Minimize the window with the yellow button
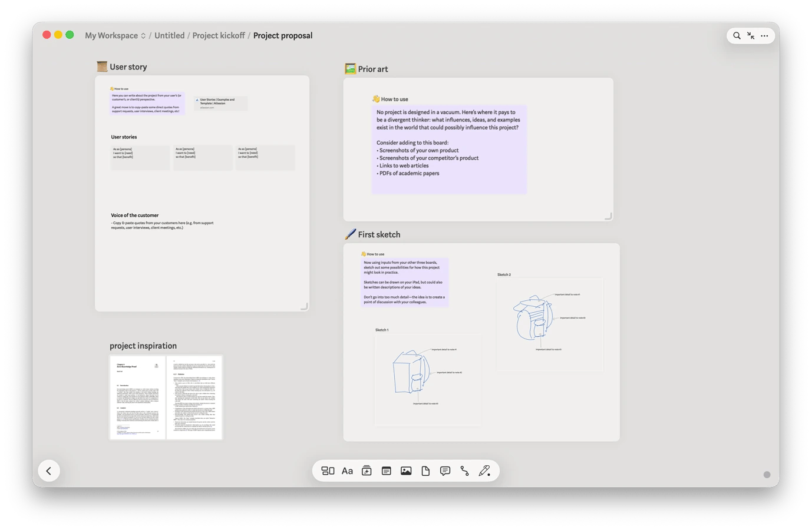Viewport: 812px width, 530px height. click(x=58, y=35)
